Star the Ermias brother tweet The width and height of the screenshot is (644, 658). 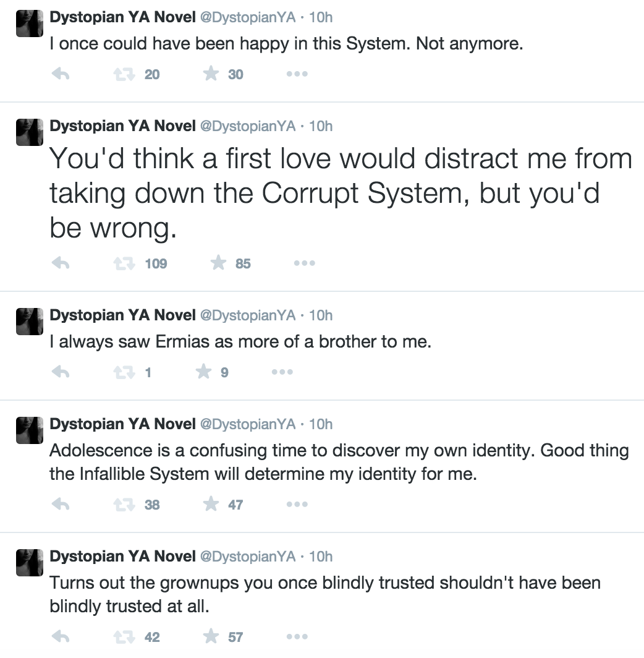204,372
